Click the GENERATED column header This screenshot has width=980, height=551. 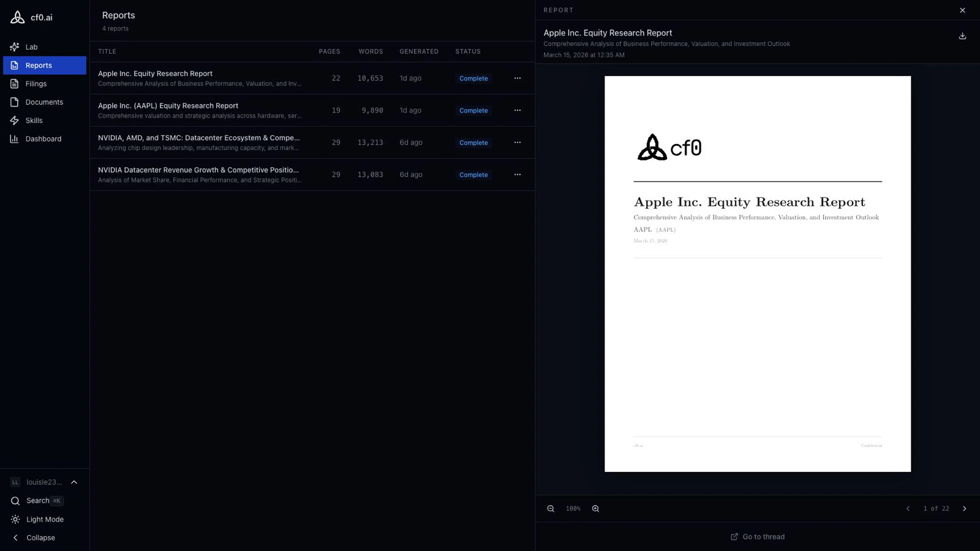tap(419, 51)
